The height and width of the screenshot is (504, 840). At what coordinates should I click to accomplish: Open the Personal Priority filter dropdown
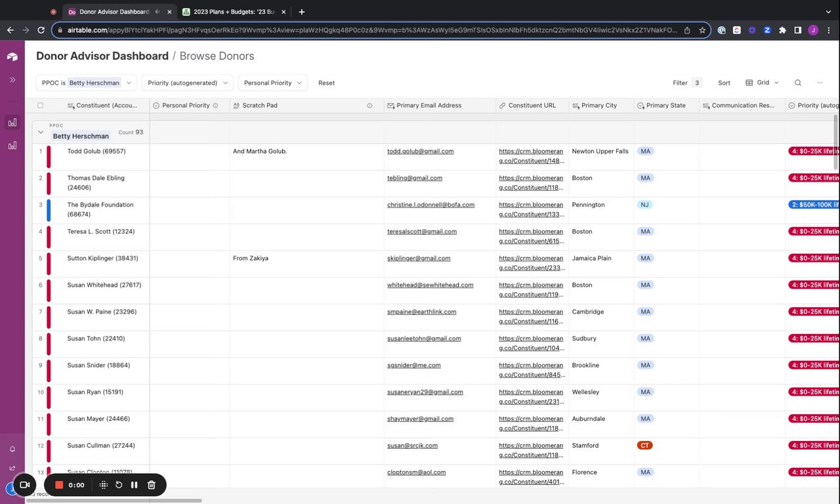click(273, 83)
